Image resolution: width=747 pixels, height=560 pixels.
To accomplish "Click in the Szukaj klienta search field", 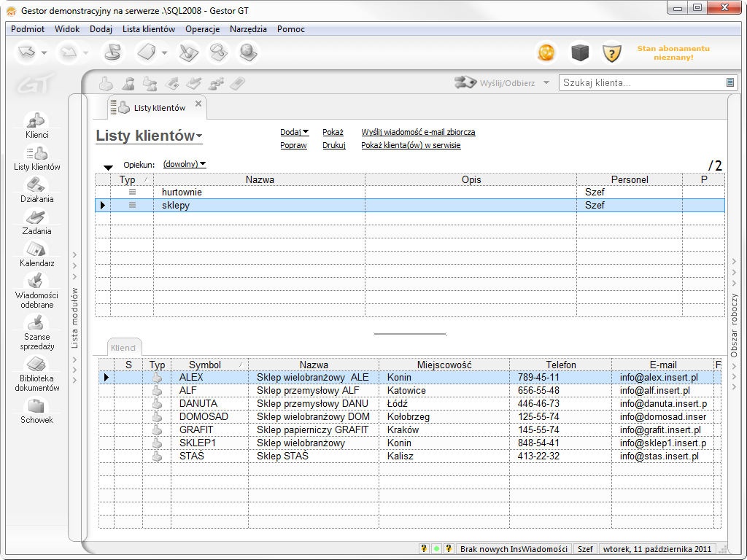I will (642, 83).
